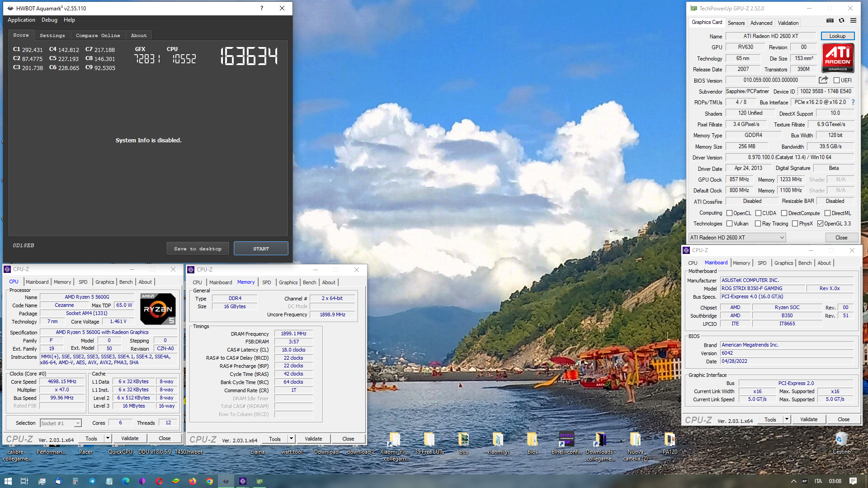This screenshot has height=488, width=868.
Task: Open the Windows Start menu
Action: tap(8, 481)
